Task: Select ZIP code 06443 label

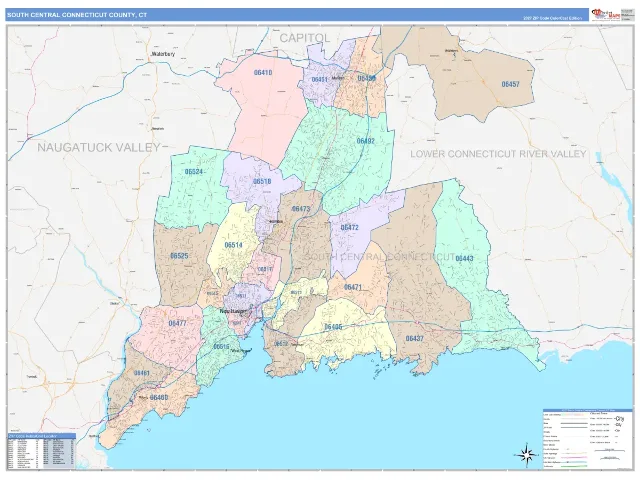Action: click(x=464, y=258)
